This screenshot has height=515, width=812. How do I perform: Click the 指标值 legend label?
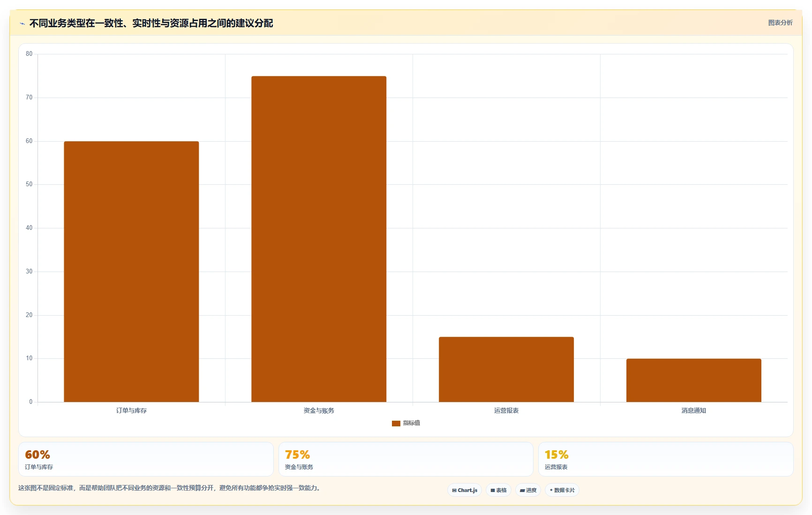[x=412, y=423]
